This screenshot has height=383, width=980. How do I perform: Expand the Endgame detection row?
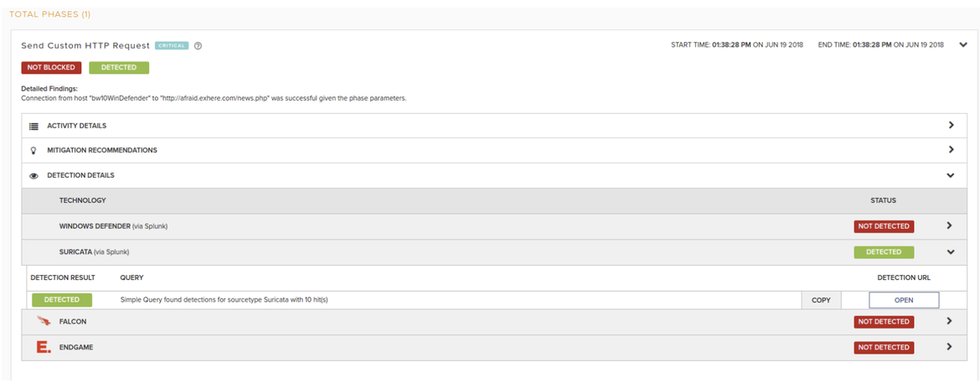point(949,347)
